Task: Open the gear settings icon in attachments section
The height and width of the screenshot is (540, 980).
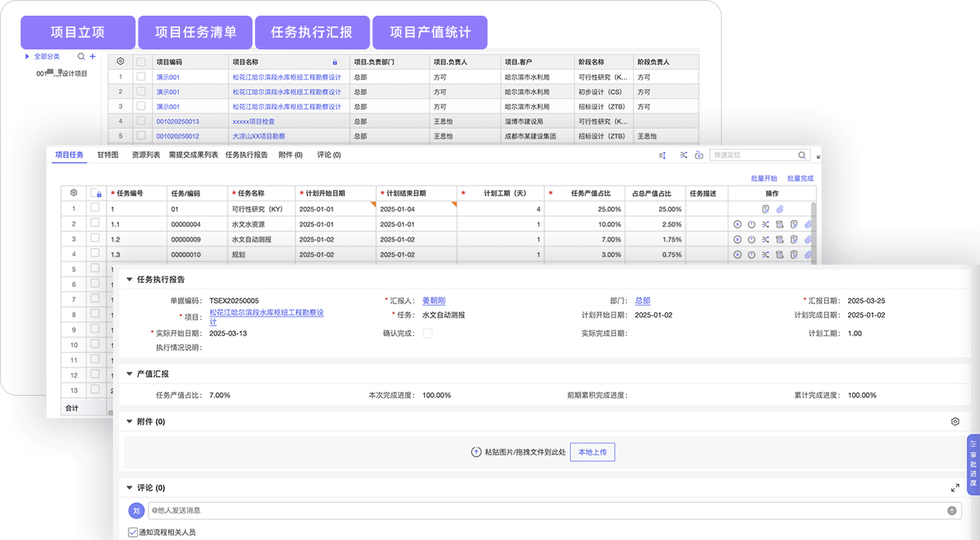Action: (x=954, y=421)
